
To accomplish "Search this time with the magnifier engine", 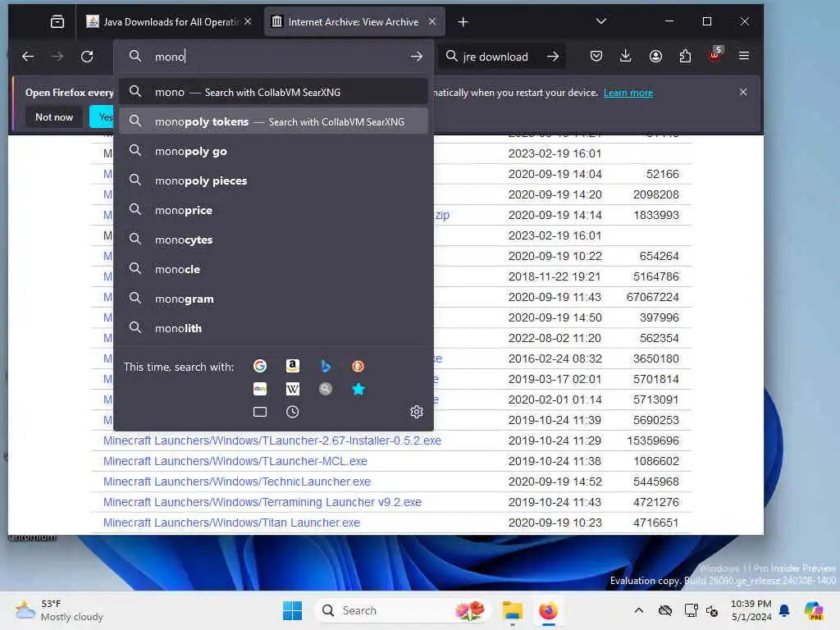I will click(x=326, y=389).
